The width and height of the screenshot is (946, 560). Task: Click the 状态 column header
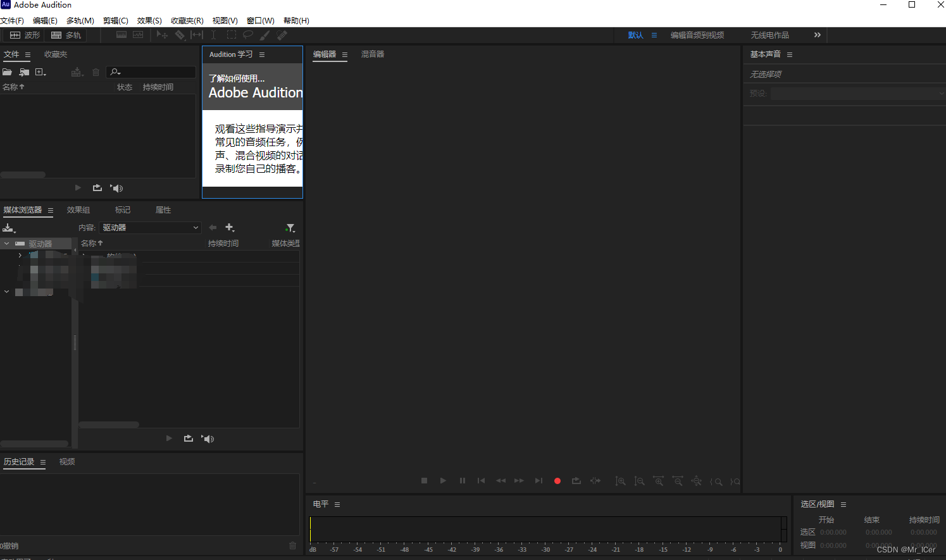click(x=125, y=87)
